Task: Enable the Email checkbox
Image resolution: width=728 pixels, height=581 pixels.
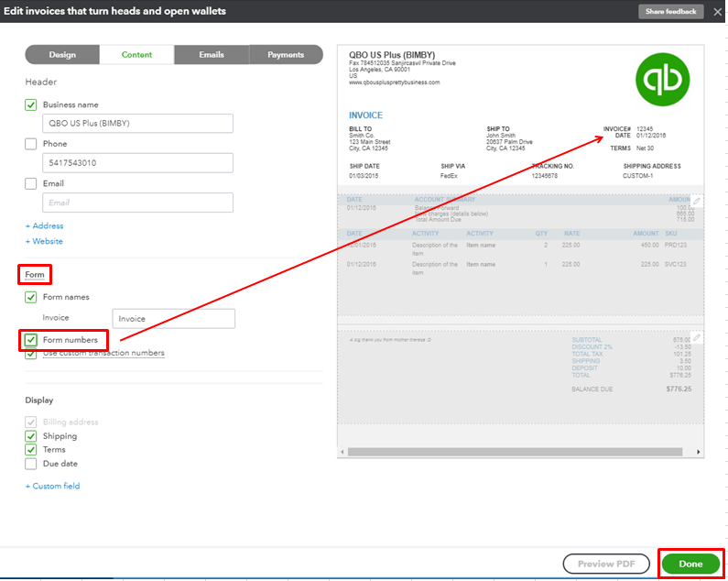Action: (30, 183)
